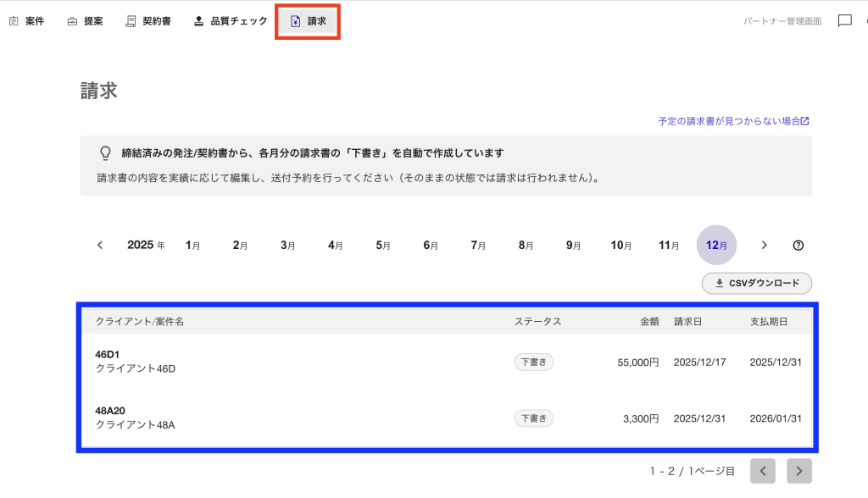Switch to the 契約書 tab
The height and width of the screenshot is (498, 868).
click(x=148, y=21)
